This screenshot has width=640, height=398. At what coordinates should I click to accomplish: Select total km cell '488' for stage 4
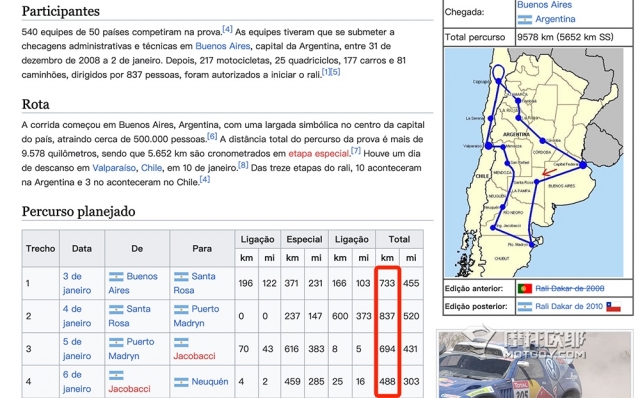click(x=387, y=381)
